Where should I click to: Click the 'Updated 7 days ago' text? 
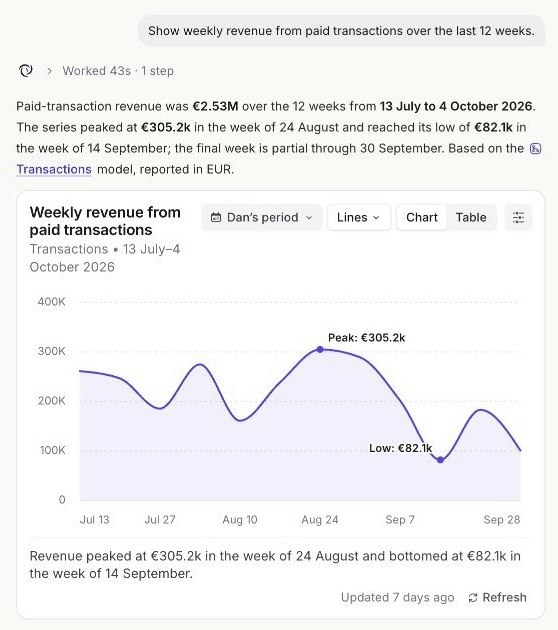point(397,597)
